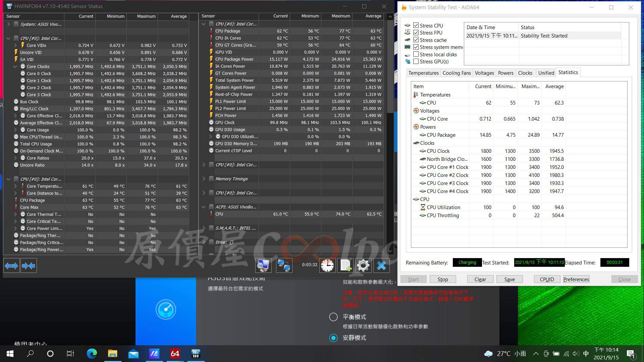The image size is (644, 362).
Task: Open HWiNFO remote monitor icon
Action: [x=263, y=266]
